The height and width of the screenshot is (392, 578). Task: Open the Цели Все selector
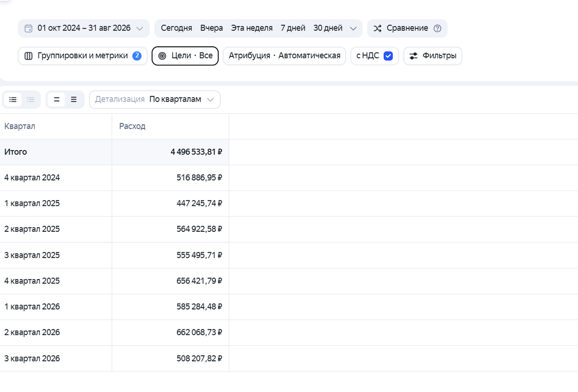(x=185, y=56)
